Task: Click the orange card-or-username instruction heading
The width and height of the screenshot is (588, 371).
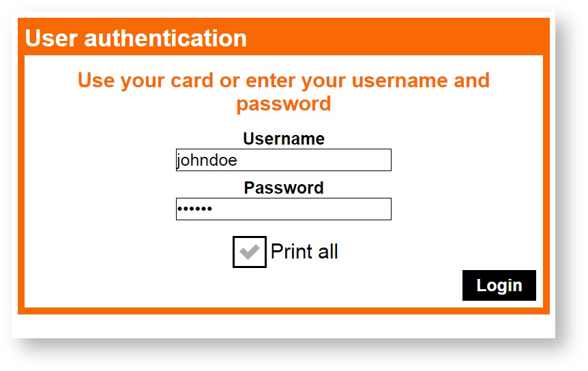Action: click(283, 80)
